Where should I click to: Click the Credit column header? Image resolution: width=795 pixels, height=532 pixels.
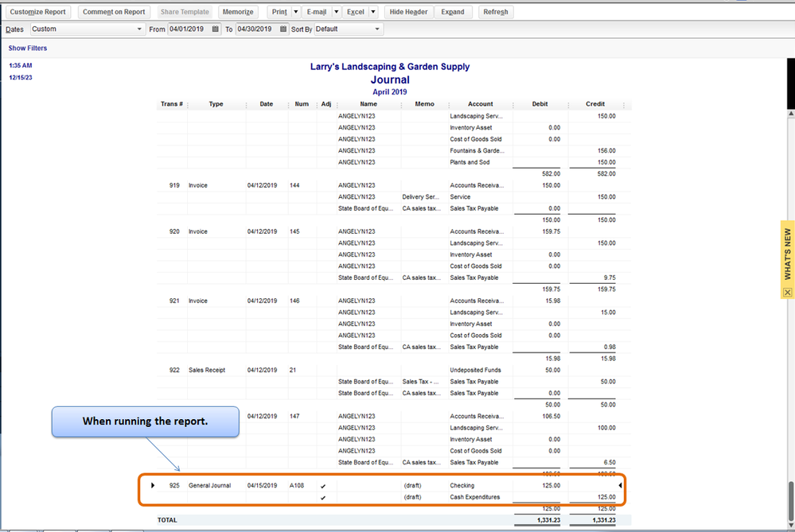pyautogui.click(x=595, y=104)
